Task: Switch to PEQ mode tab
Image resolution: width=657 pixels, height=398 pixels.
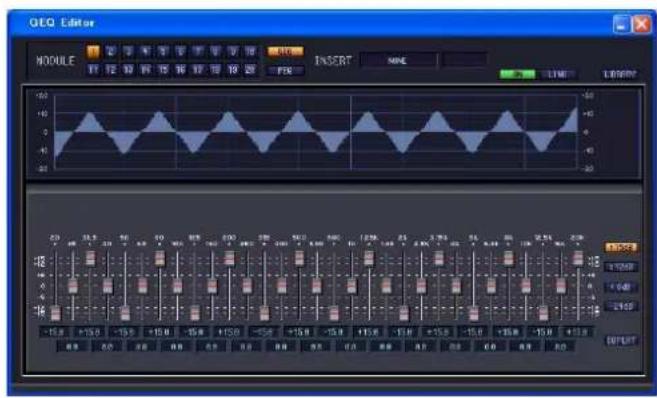Action: 285,71
